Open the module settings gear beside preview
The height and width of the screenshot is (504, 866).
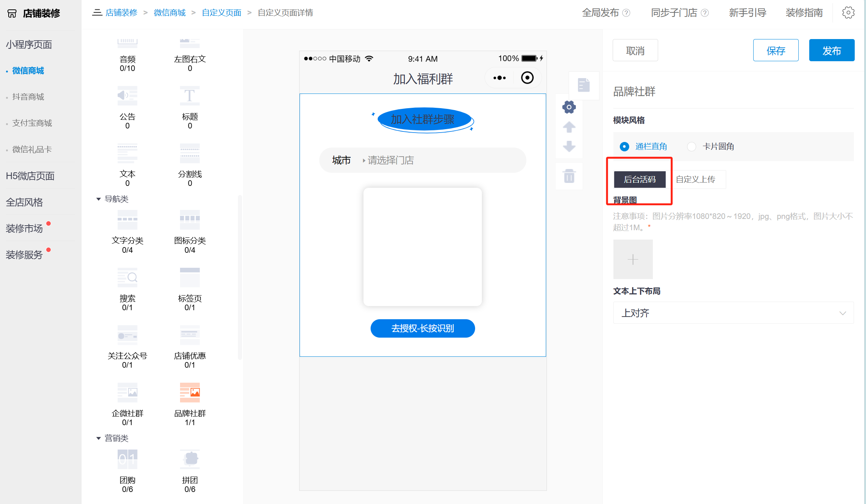(x=569, y=107)
